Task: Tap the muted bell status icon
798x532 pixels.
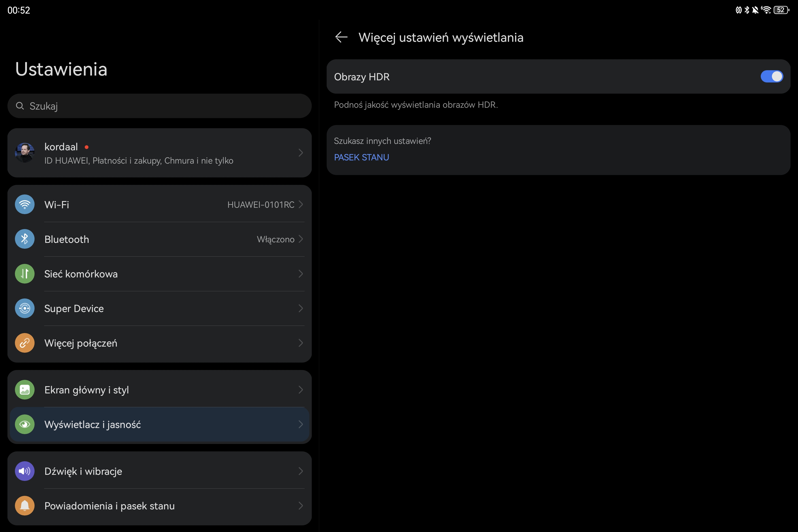Action: pos(755,10)
